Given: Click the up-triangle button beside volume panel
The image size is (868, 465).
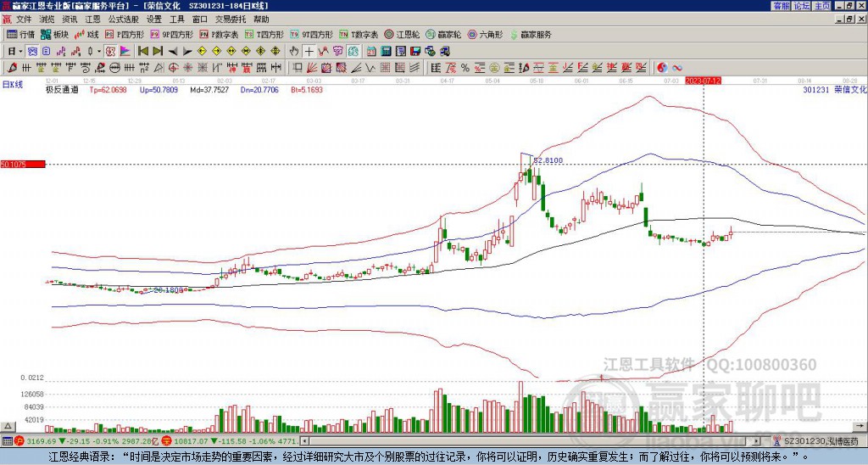Looking at the screenshot, I should click(x=8, y=426).
